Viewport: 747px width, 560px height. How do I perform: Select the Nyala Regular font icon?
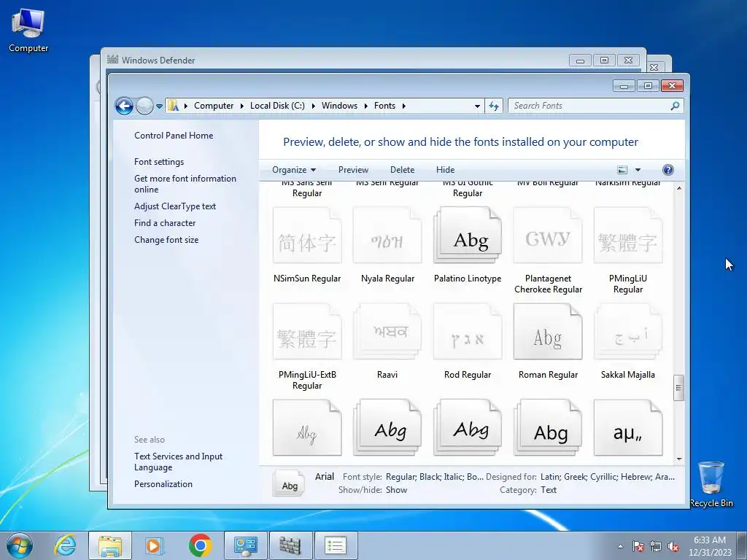point(387,236)
